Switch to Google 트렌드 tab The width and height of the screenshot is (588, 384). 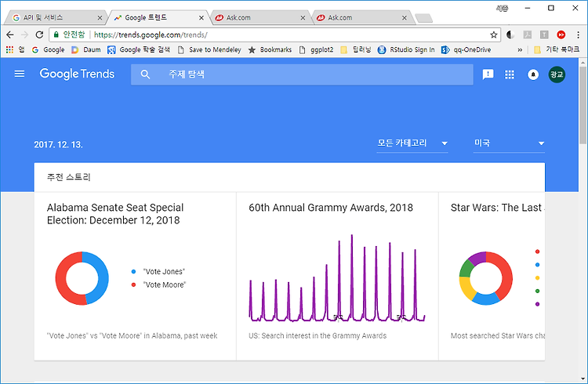tap(158, 17)
